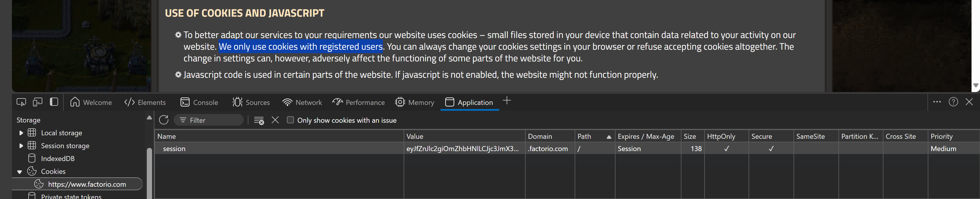Activate the inspect element picker icon
The width and height of the screenshot is (980, 199).
coord(21,102)
